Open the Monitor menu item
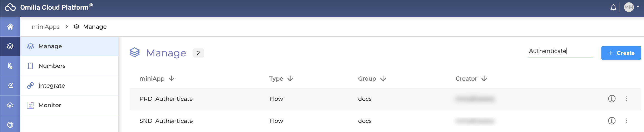Viewport: 644px width, 132px height. tap(50, 105)
